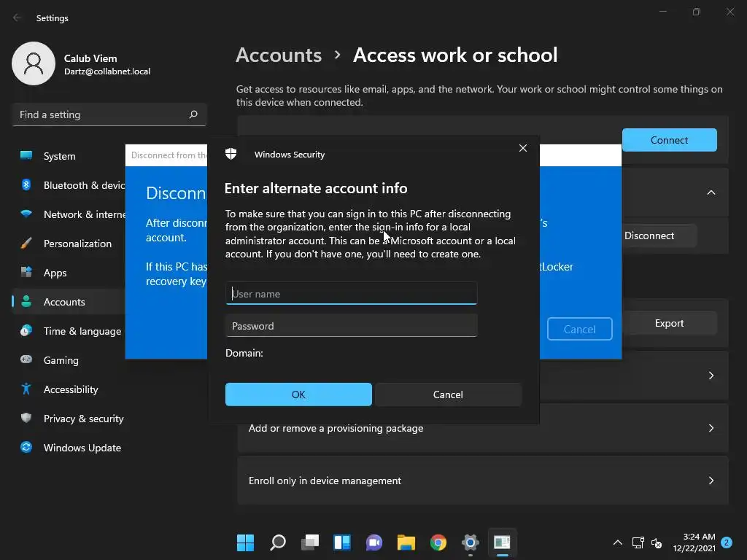This screenshot has height=560, width=747.
Task: Click the network status tray icon
Action: pos(638,542)
